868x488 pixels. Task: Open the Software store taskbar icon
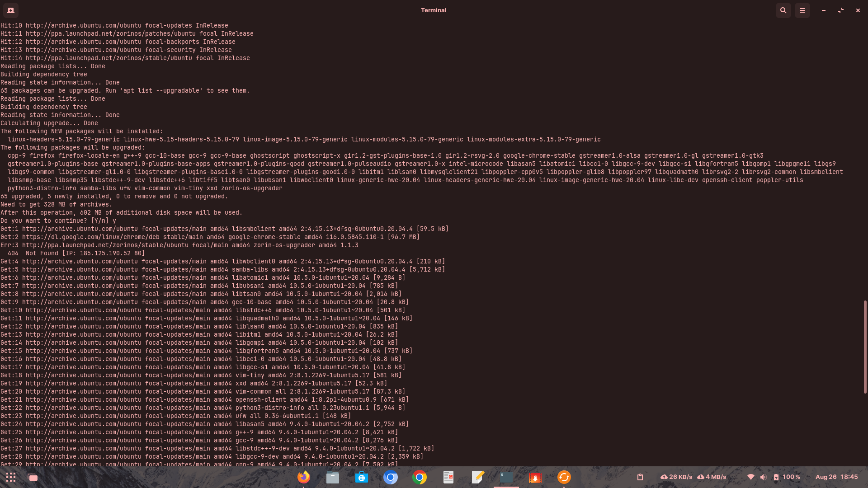(x=362, y=477)
